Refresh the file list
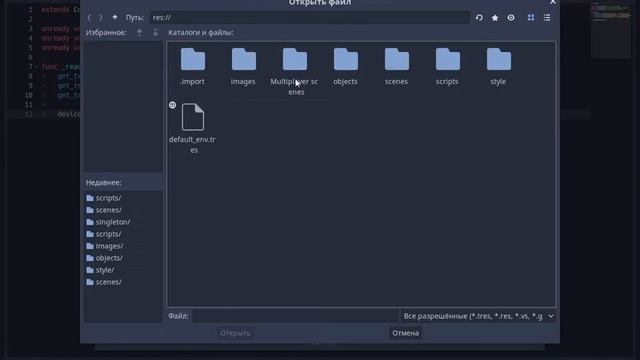Viewport: 640px width, 360px height. click(479, 18)
